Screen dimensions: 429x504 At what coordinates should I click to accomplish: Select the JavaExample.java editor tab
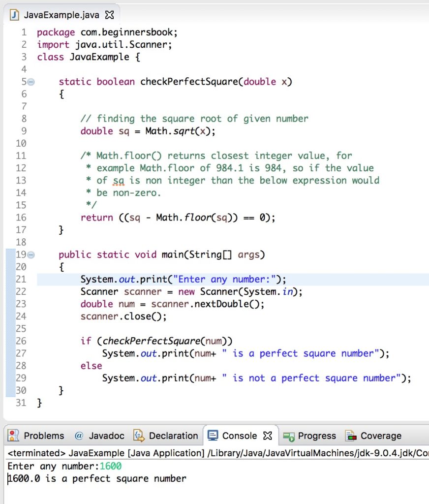pos(61,15)
